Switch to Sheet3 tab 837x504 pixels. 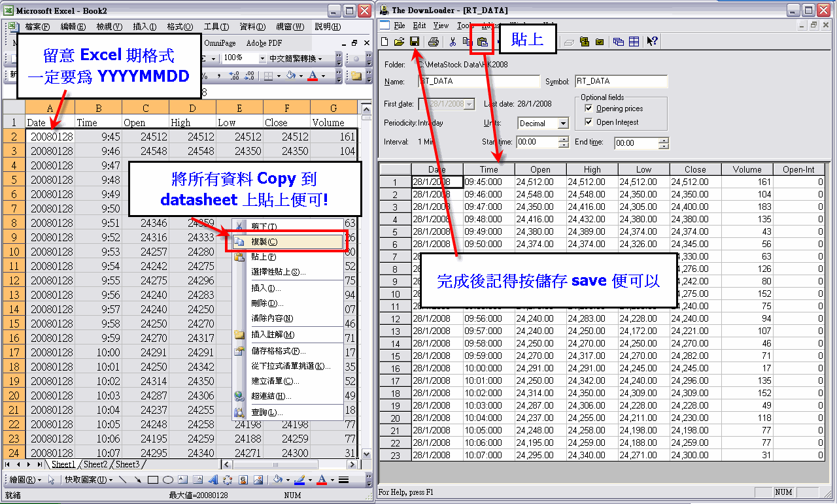(x=128, y=464)
